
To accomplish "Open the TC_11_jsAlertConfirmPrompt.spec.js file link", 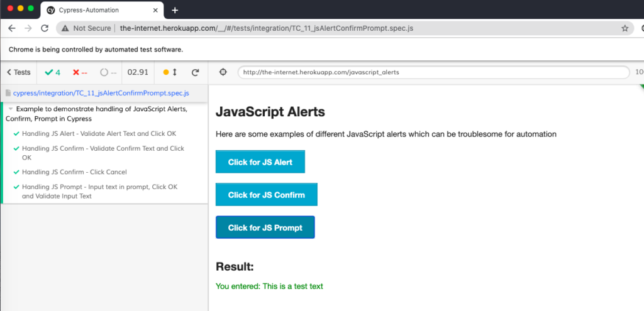I will click(x=101, y=93).
